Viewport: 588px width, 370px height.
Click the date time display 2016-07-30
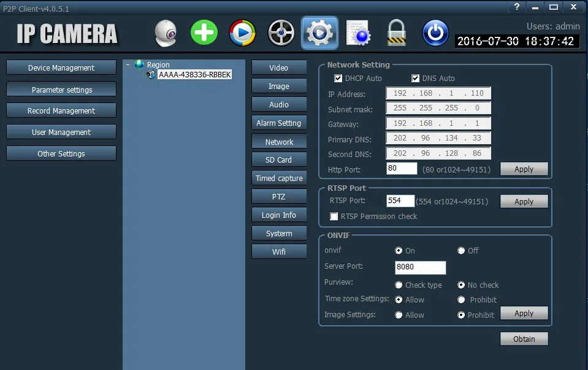[x=516, y=41]
